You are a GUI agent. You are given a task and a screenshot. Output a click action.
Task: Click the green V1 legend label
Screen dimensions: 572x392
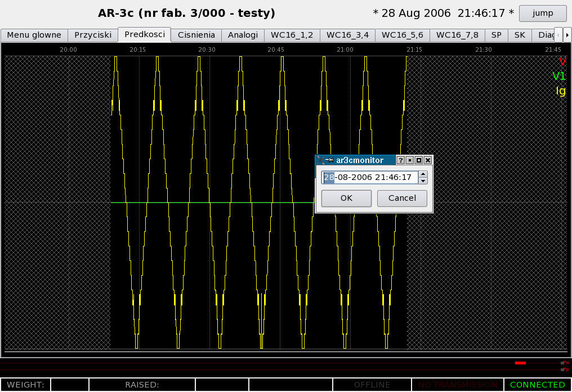pyautogui.click(x=559, y=76)
